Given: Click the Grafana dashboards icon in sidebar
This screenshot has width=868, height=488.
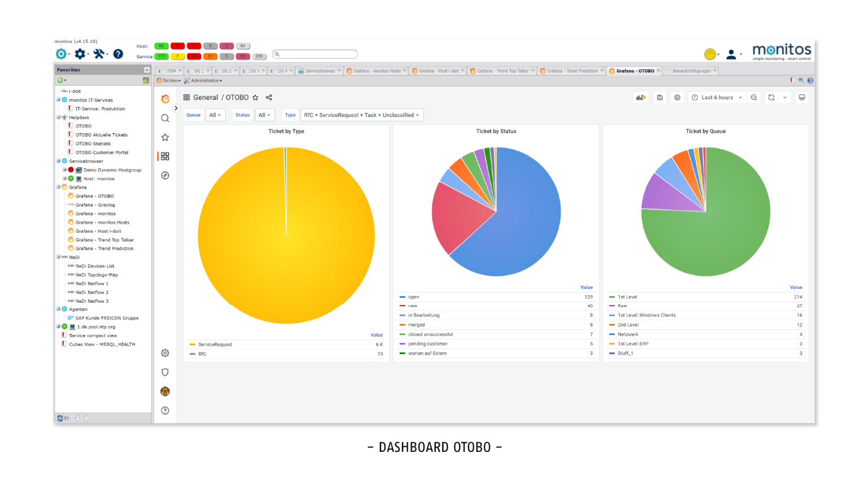Looking at the screenshot, I should click(x=165, y=156).
